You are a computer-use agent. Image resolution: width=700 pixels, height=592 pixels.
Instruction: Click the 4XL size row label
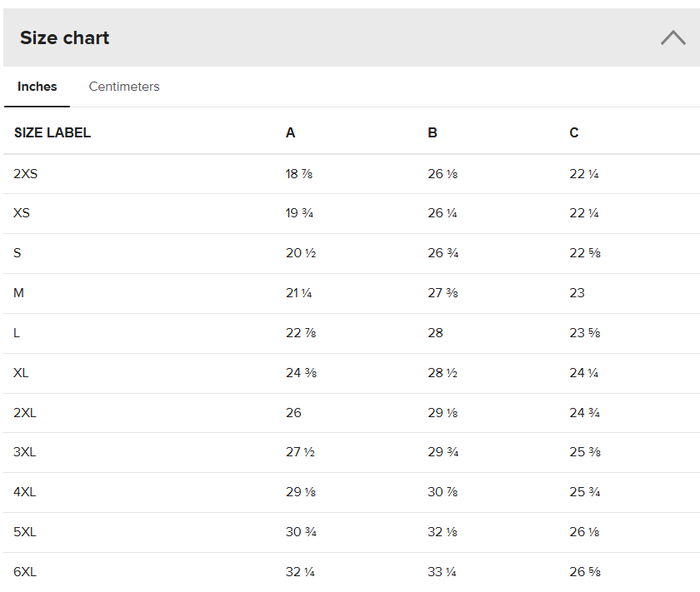point(25,492)
